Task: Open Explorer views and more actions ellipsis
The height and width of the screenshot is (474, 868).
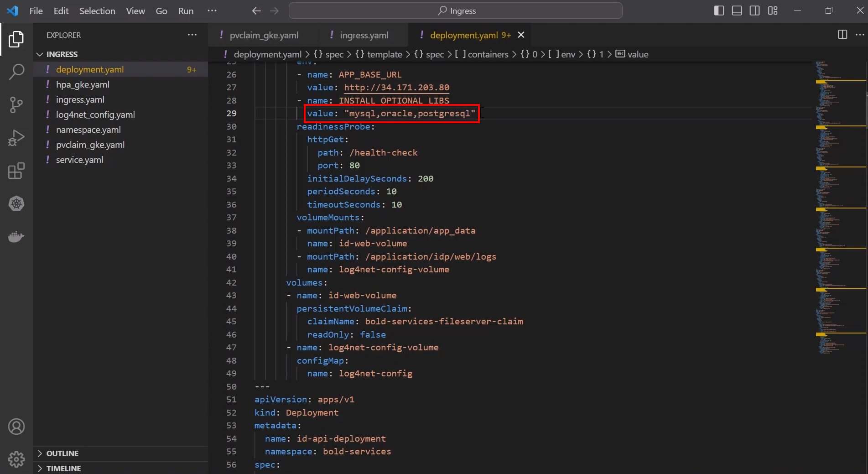Action: pyautogui.click(x=192, y=35)
